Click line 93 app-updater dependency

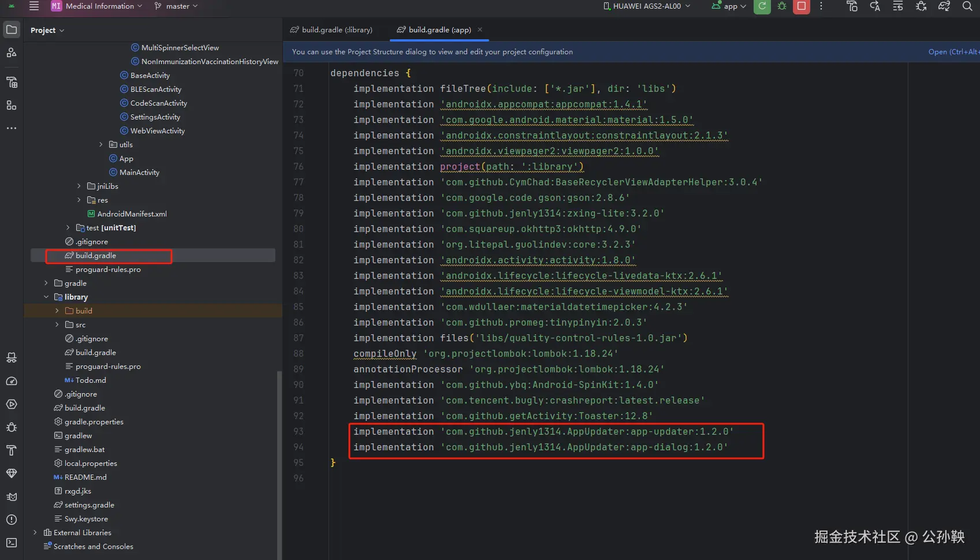pyautogui.click(x=543, y=432)
